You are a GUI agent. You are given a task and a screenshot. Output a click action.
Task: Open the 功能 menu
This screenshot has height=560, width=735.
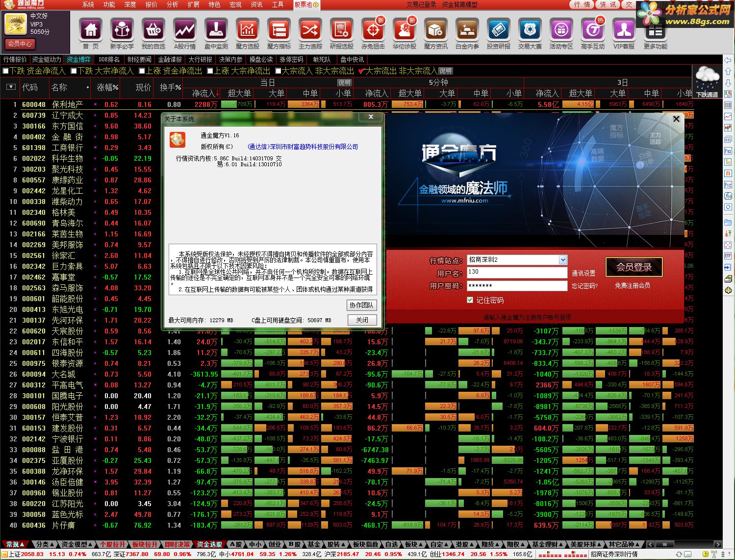pyautogui.click(x=109, y=4)
